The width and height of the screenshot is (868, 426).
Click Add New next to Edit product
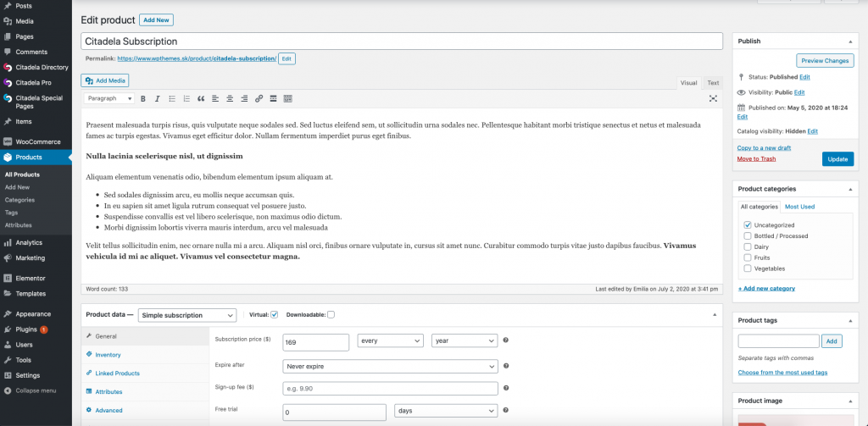click(156, 20)
